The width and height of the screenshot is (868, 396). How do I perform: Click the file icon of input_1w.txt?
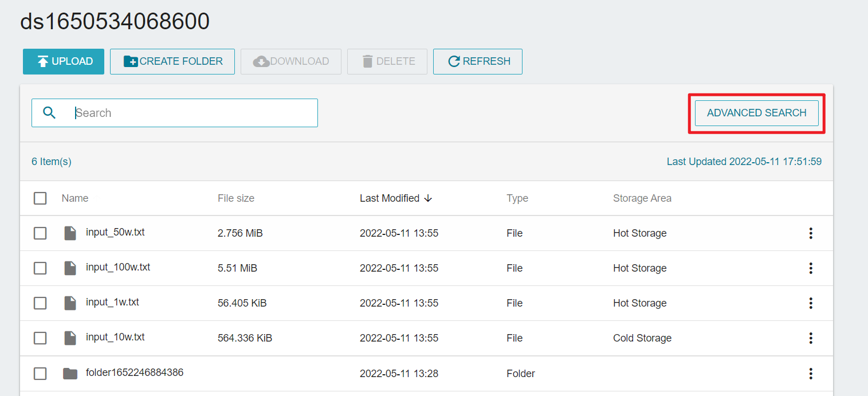tap(70, 303)
